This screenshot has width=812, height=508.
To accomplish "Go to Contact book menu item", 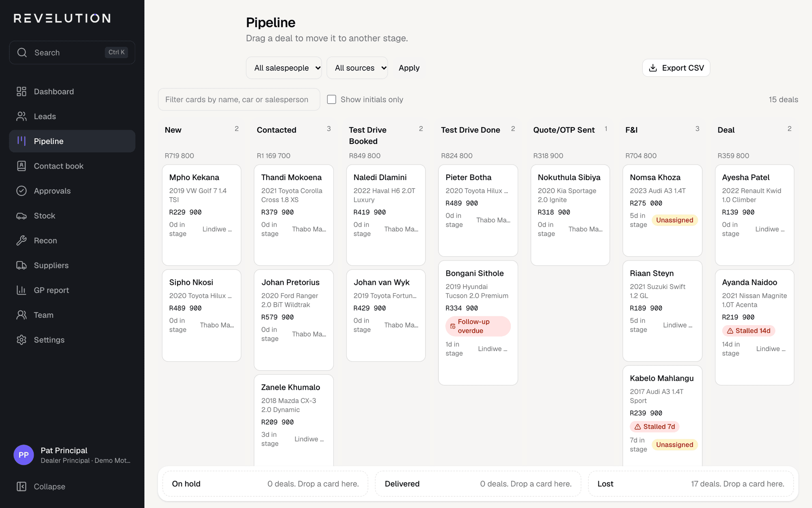I will click(72, 166).
